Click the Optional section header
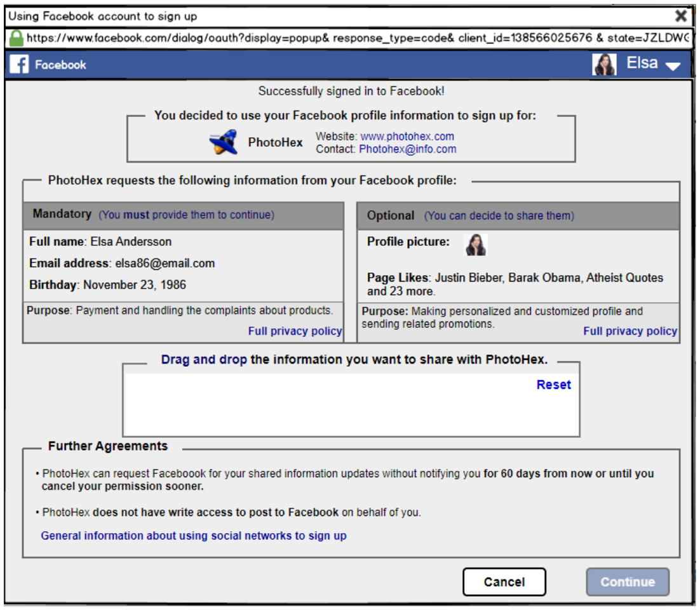This screenshot has height=610, width=700. tap(518, 215)
